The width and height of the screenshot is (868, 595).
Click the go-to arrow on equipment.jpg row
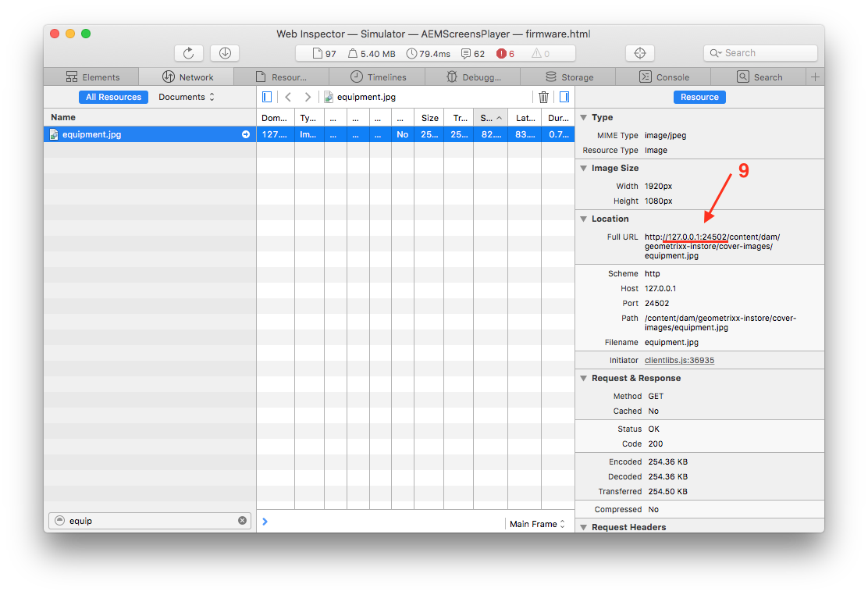pyautogui.click(x=246, y=134)
